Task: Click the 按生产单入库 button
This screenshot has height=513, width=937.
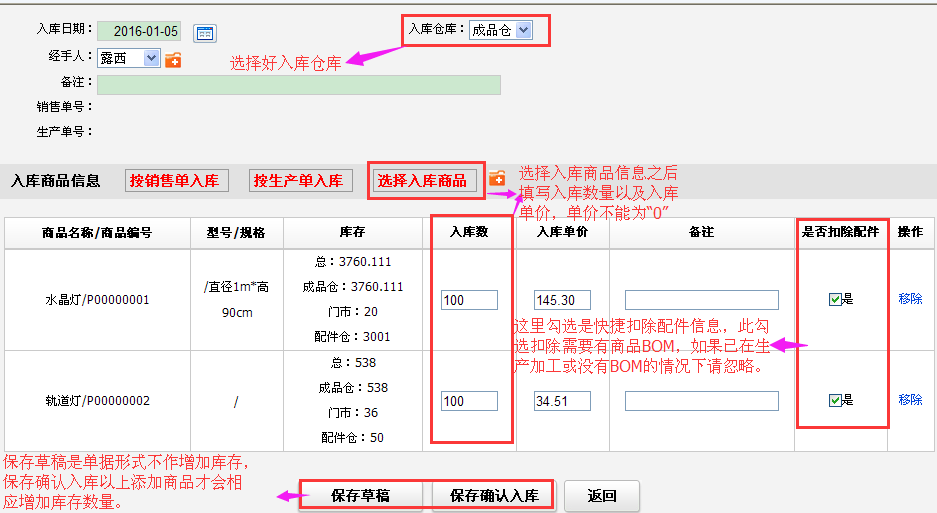Action: (298, 181)
